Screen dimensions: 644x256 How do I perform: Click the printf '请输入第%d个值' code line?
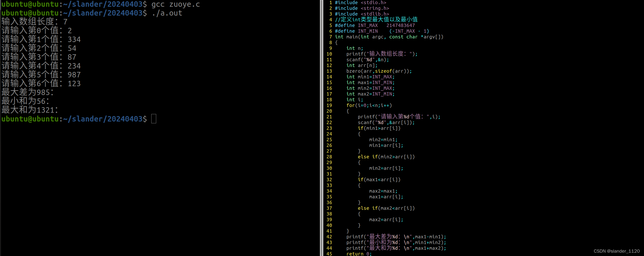coord(399,117)
